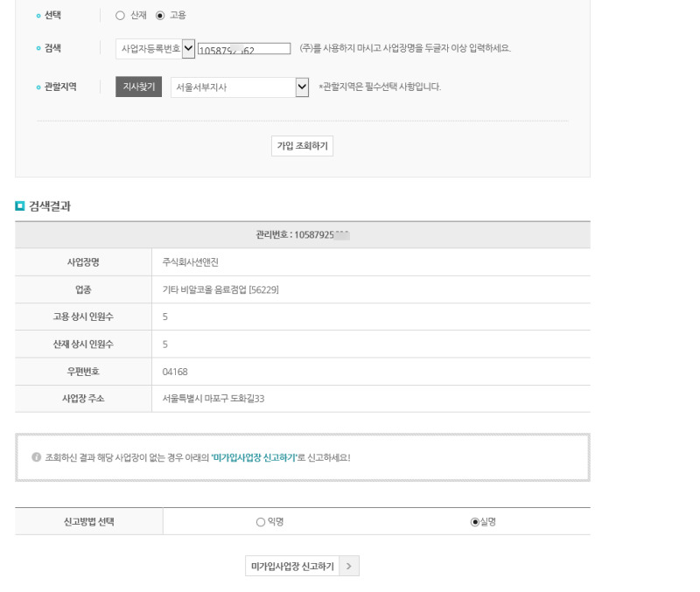Click the 가입 조회하기 button

[x=302, y=146]
